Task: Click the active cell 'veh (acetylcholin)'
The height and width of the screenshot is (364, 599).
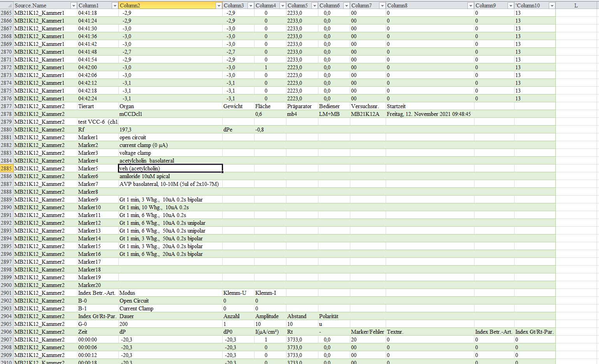Action: [170, 168]
